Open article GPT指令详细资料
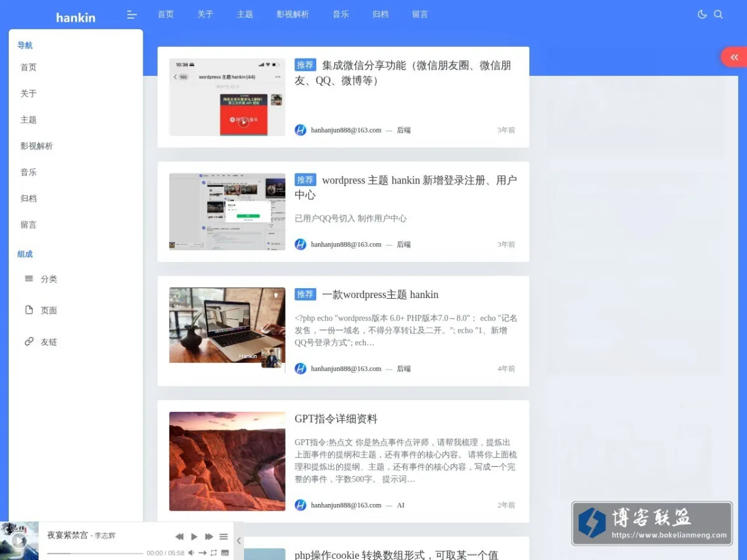The height and width of the screenshot is (560, 747). coord(336,419)
